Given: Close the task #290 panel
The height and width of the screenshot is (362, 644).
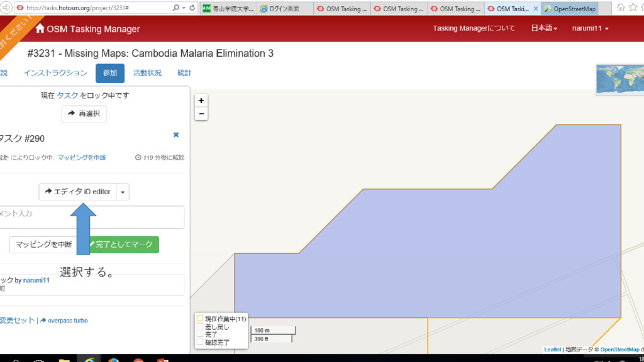Looking at the screenshot, I should pos(176,134).
